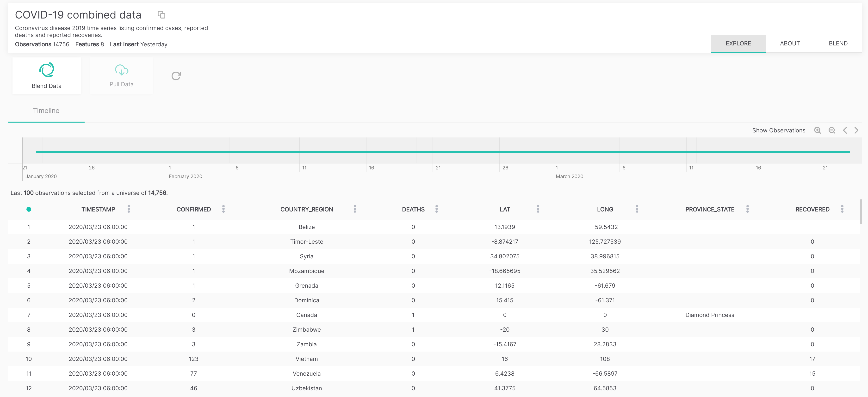
Task: Zoom in on the timeline
Action: coord(818,130)
